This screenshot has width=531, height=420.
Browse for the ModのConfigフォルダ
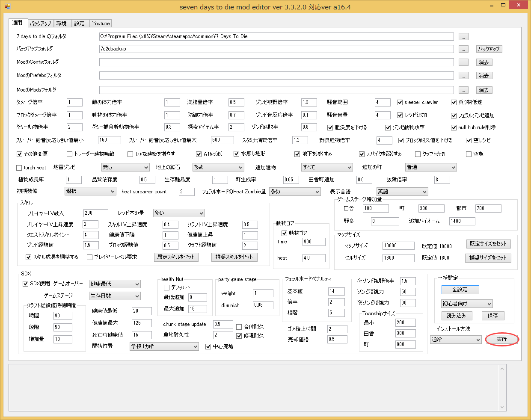[463, 62]
